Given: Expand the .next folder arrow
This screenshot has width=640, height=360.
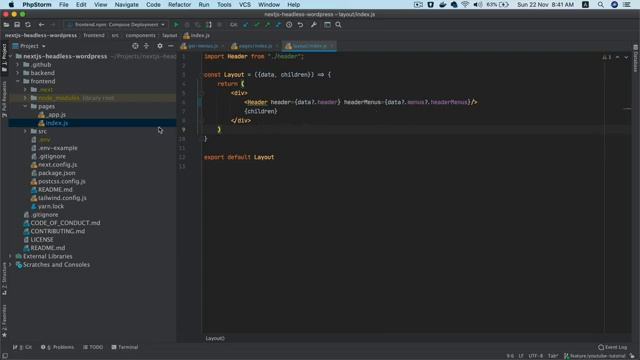Looking at the screenshot, I should 25,90.
